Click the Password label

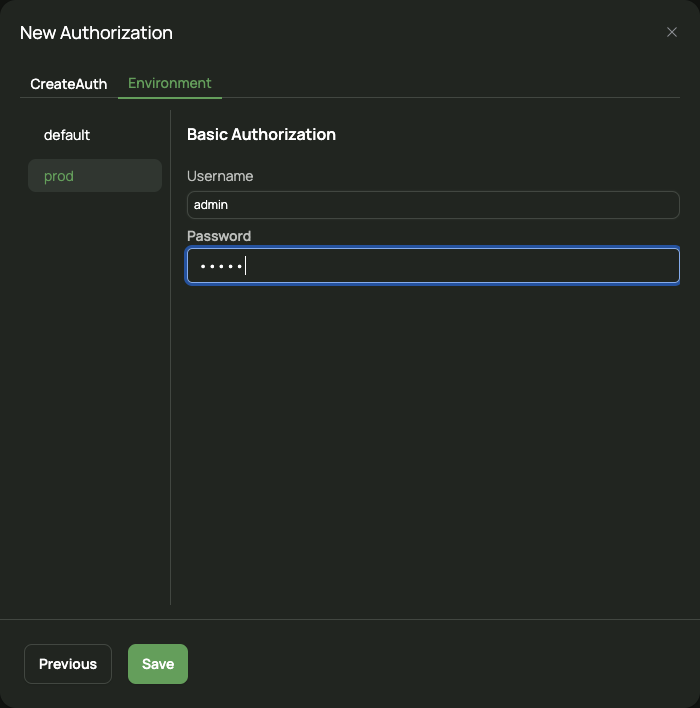(219, 236)
